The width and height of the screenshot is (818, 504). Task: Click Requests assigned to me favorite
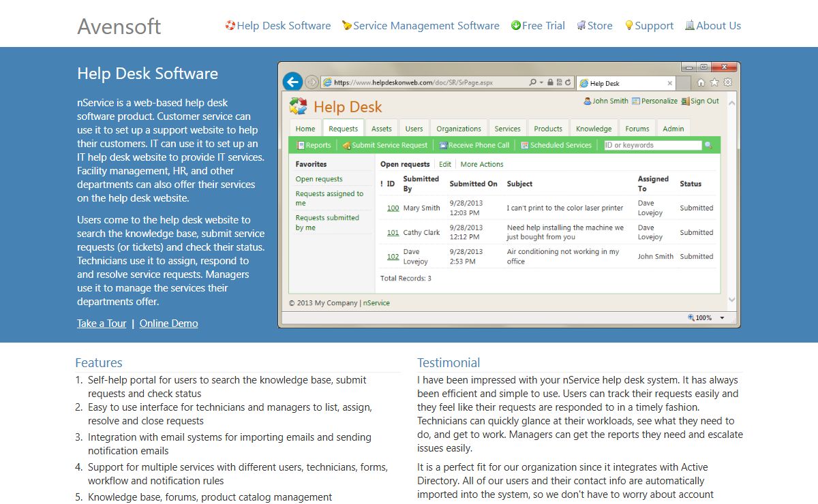(x=330, y=198)
